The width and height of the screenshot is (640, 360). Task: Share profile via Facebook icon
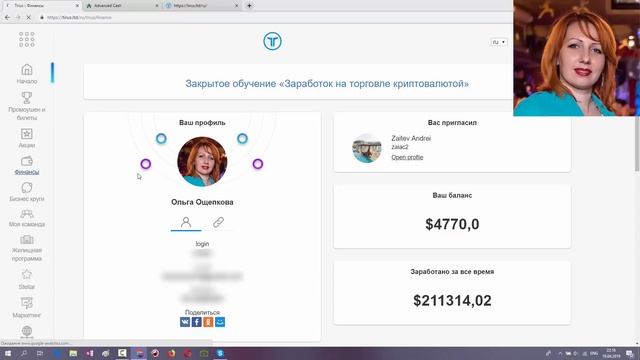197,322
